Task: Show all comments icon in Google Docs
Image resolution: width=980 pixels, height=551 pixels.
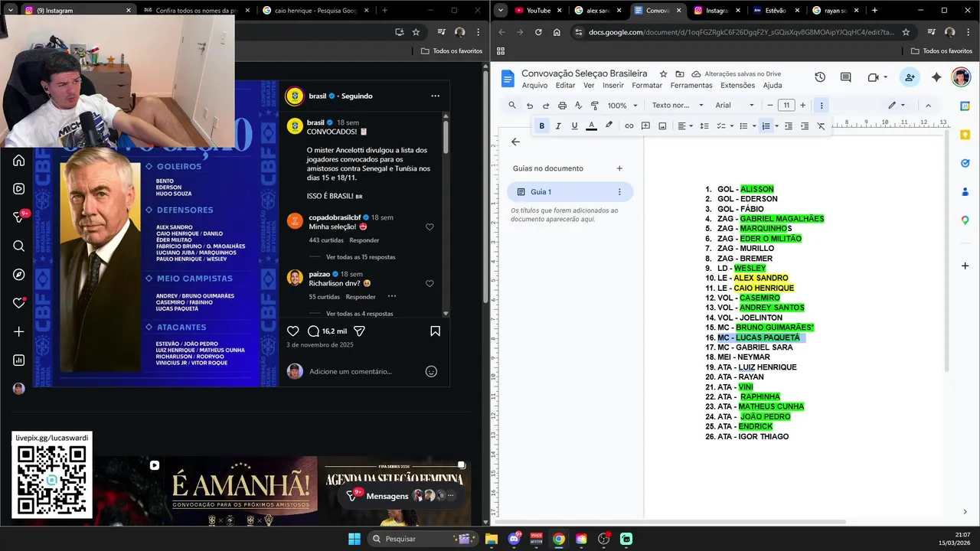Action: point(846,77)
